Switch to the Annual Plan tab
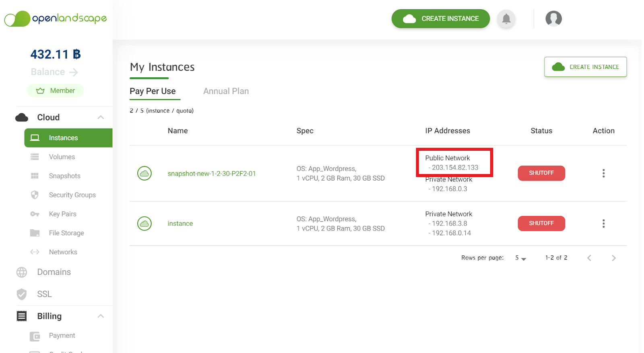 pyautogui.click(x=226, y=91)
